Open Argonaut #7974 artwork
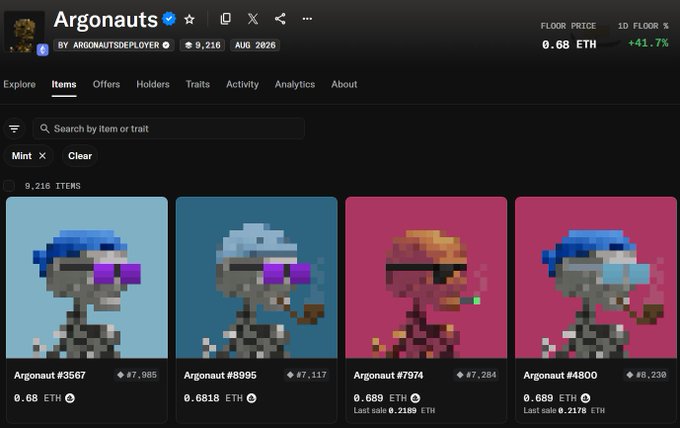 (426, 278)
